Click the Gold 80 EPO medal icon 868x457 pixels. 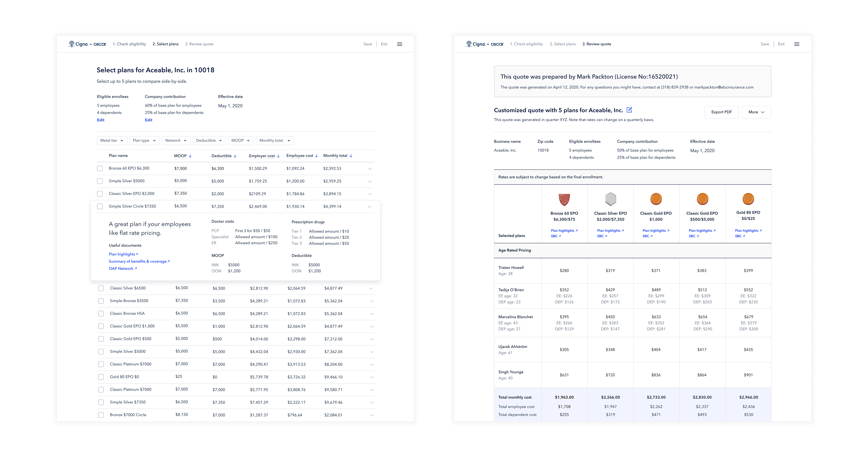[x=748, y=199]
